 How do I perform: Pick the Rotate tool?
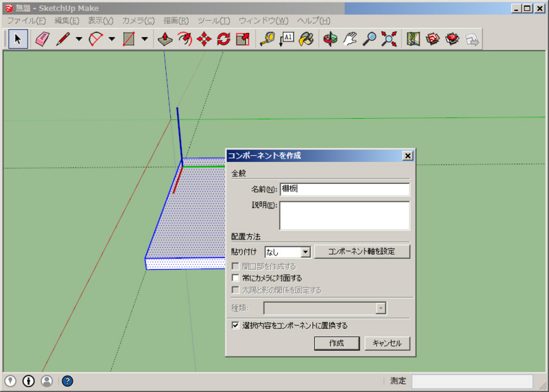[224, 39]
